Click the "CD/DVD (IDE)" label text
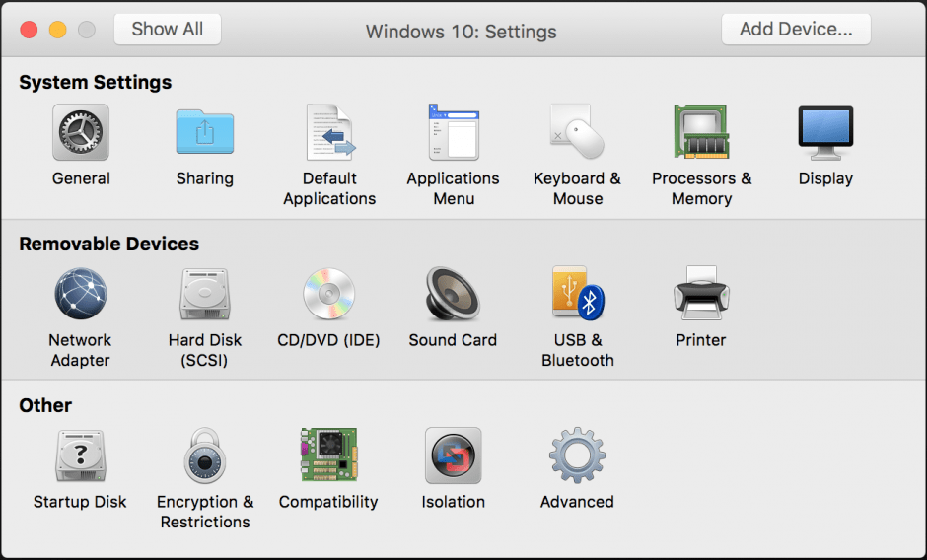This screenshot has width=927, height=560. (x=328, y=340)
